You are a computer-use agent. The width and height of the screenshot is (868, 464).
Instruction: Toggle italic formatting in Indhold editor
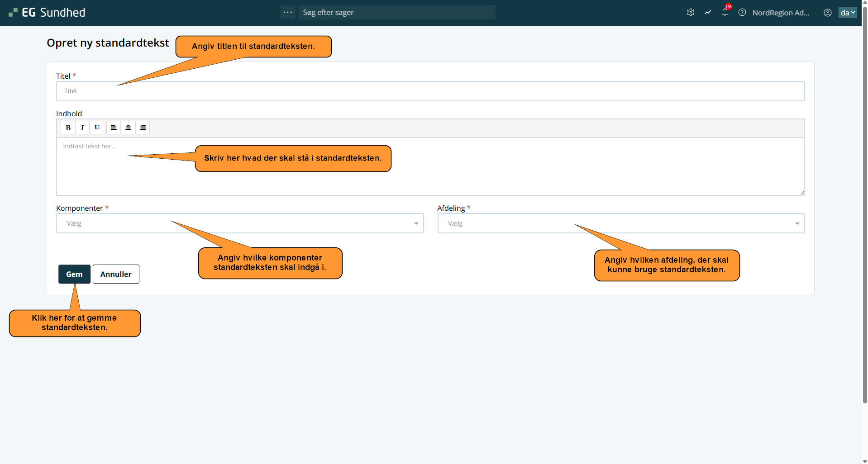click(82, 128)
